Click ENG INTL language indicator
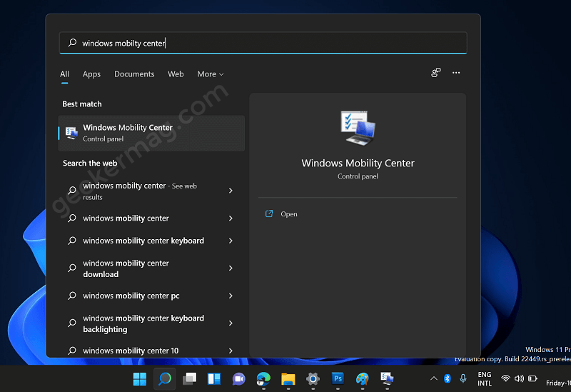Image resolution: width=571 pixels, height=392 pixels. tap(485, 379)
